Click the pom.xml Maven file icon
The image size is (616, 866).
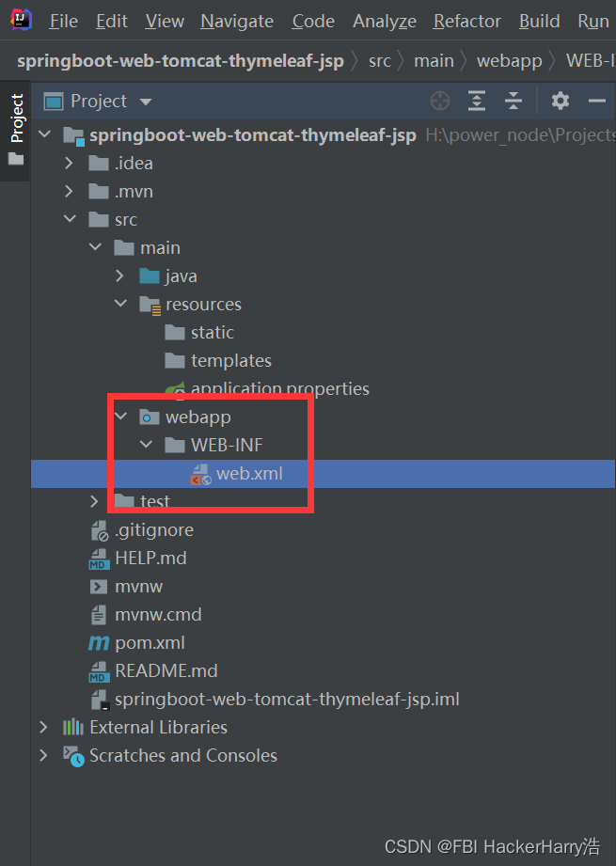(99, 643)
